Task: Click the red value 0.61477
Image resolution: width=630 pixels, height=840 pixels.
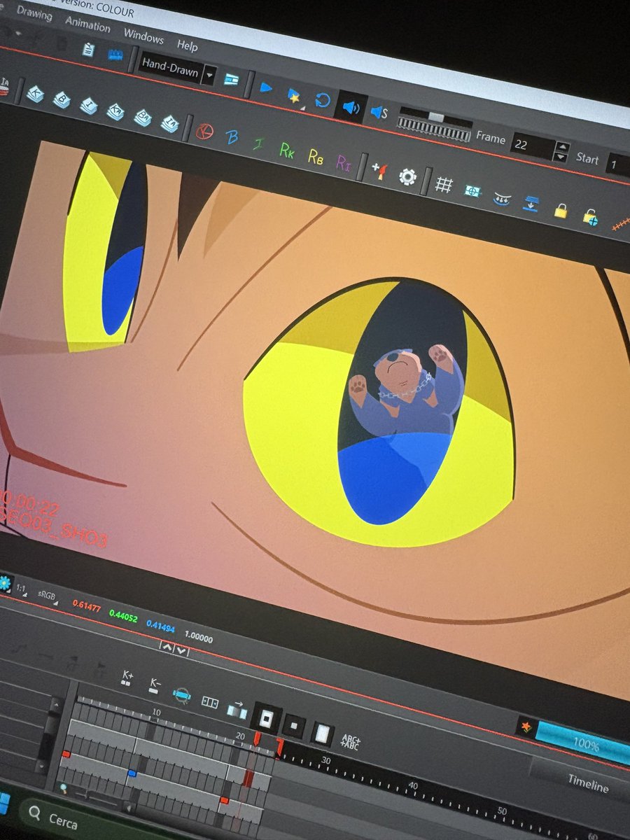Action: pos(87,606)
